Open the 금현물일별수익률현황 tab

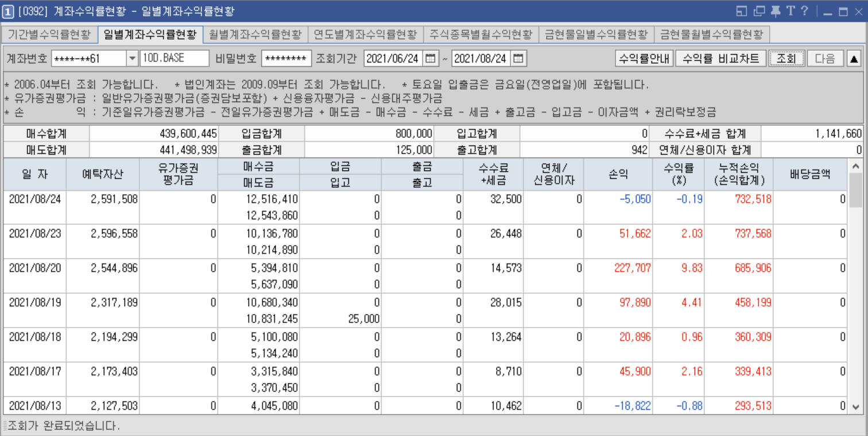pyautogui.click(x=596, y=34)
